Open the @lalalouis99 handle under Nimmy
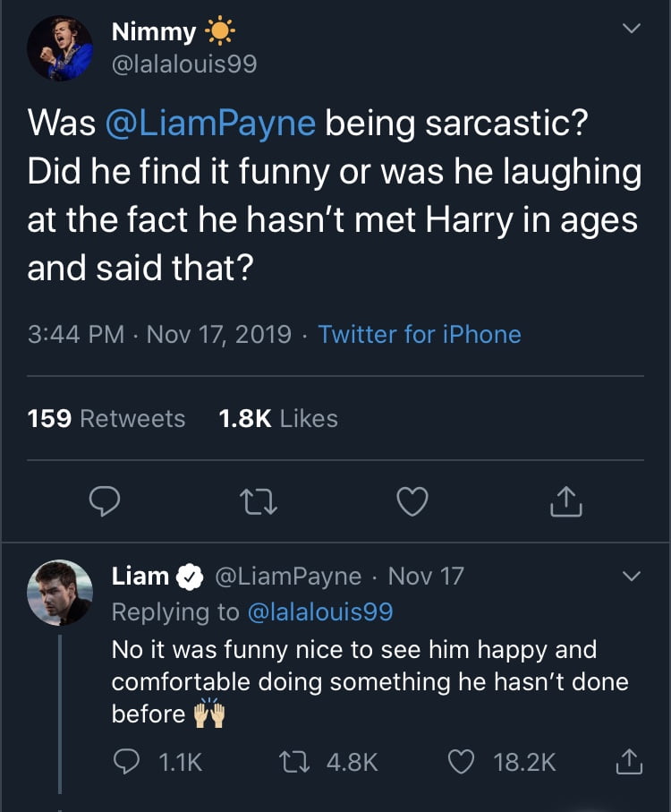Viewport: 671px width, 812px height. [x=183, y=64]
